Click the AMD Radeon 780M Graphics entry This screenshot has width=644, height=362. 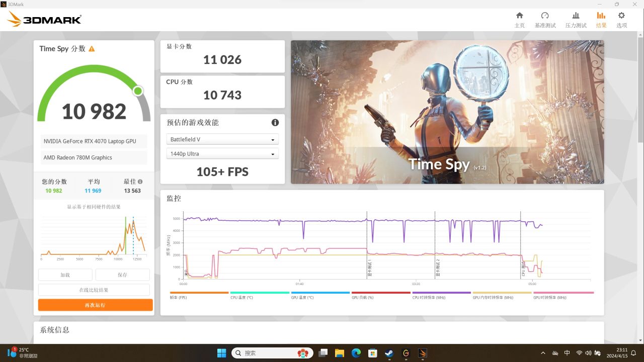click(94, 157)
